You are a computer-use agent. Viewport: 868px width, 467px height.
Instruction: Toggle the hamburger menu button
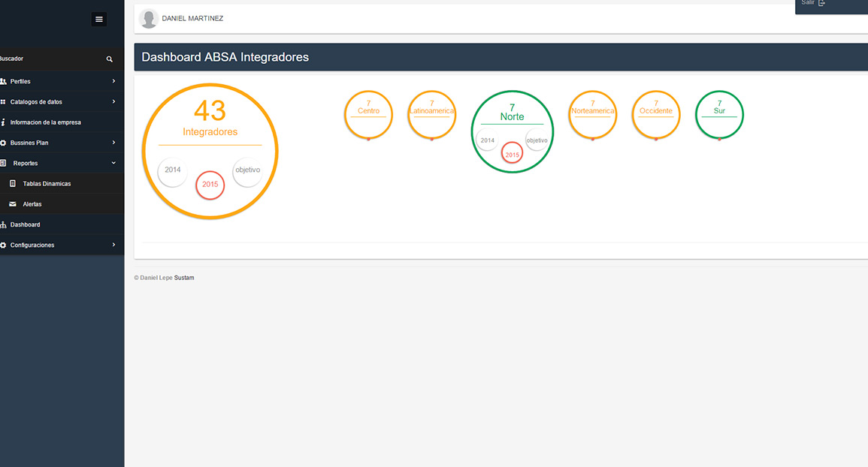tap(99, 20)
